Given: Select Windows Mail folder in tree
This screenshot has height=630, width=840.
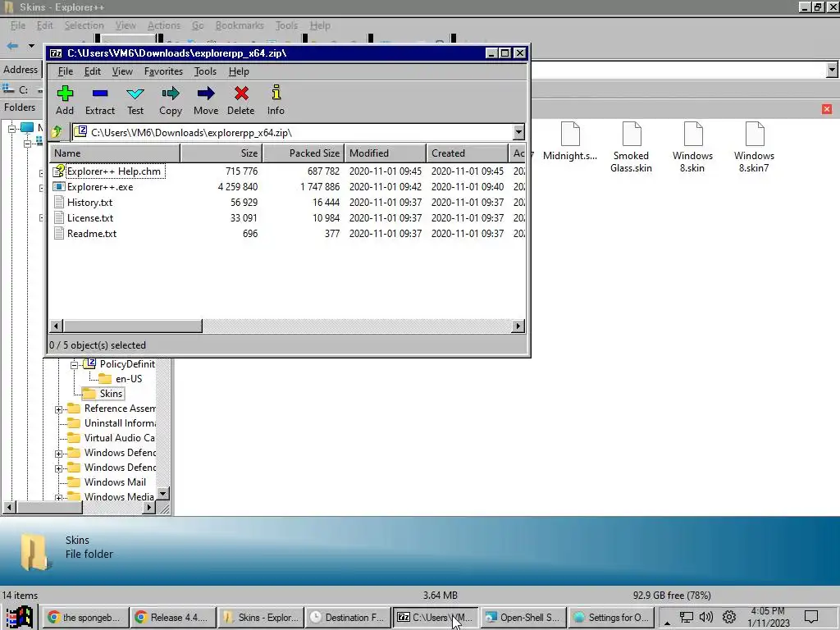Looking at the screenshot, I should tap(107, 482).
